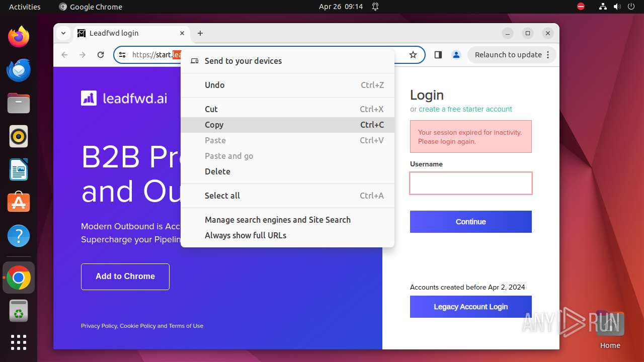Click the Continue button
Viewport: 644px width, 362px height.
click(x=471, y=222)
